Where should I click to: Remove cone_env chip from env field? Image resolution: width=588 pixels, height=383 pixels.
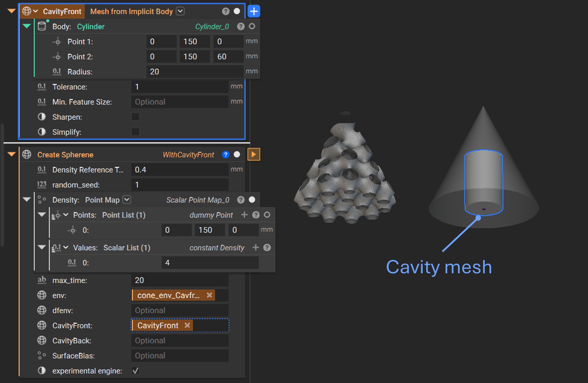point(209,295)
